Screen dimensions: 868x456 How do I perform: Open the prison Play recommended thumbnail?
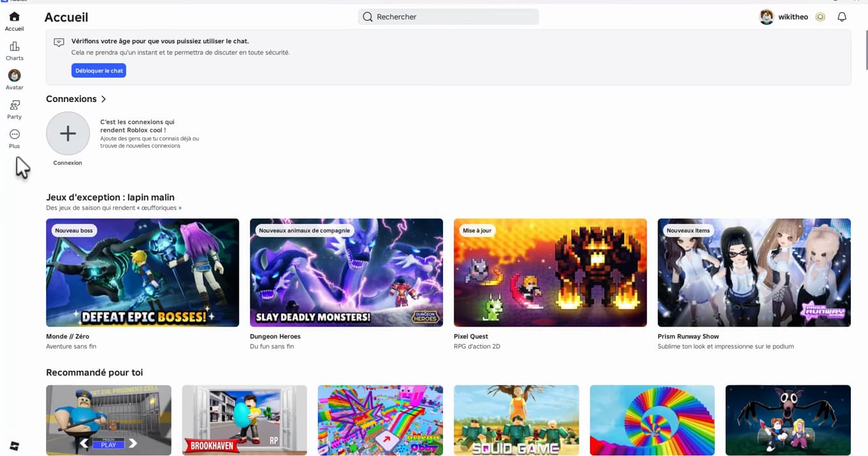pos(108,420)
